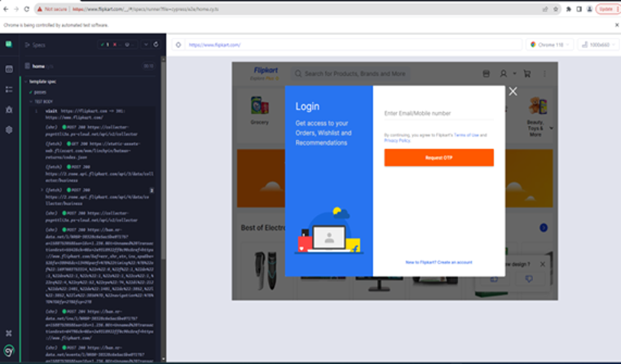Click the Cypress logo in the sidebar
Viewport: 621px width, 364px height.
[x=9, y=44]
